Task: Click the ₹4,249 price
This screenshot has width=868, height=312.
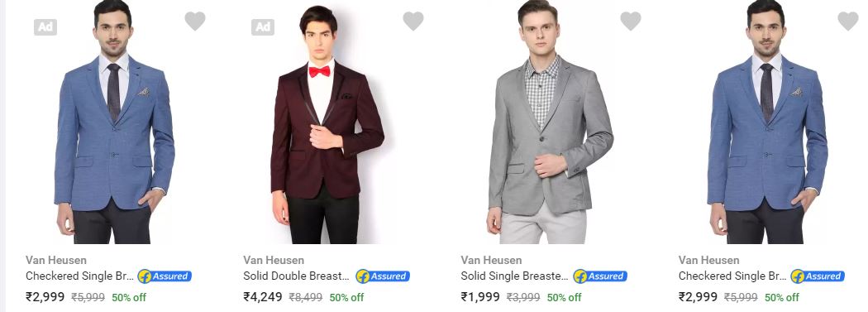Action: 263,297
